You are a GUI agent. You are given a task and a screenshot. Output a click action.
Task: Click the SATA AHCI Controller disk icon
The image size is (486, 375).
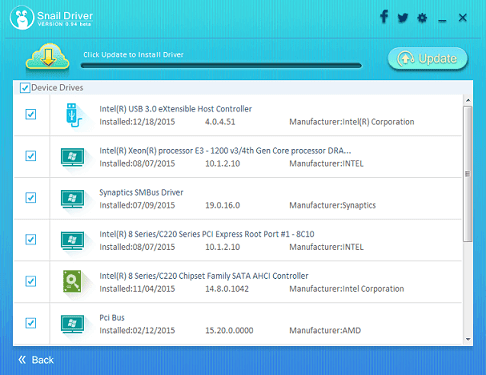[72, 281]
